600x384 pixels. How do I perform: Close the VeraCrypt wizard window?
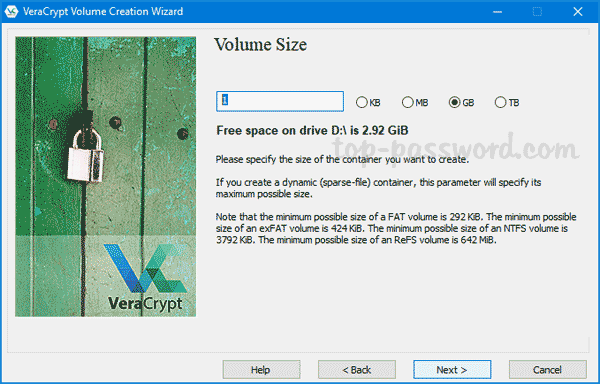coord(578,12)
